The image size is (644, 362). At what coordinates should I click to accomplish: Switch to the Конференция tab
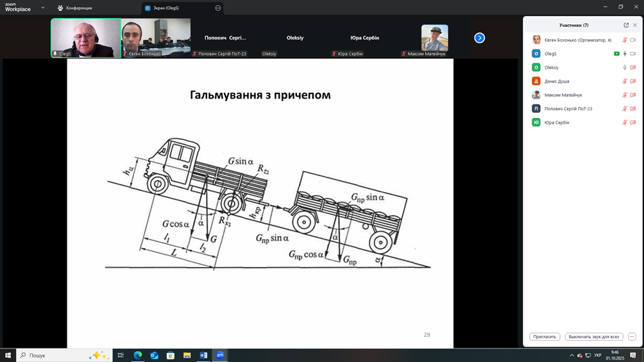point(75,8)
